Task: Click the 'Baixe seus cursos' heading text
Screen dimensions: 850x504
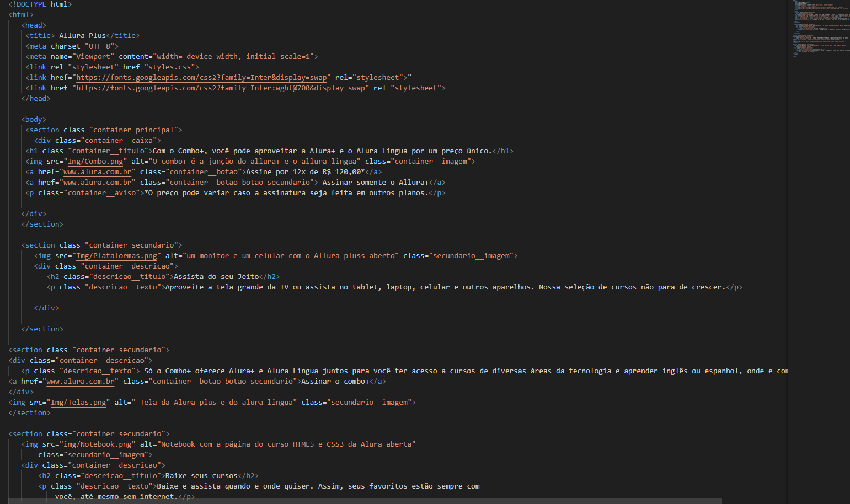Action: 201,476
